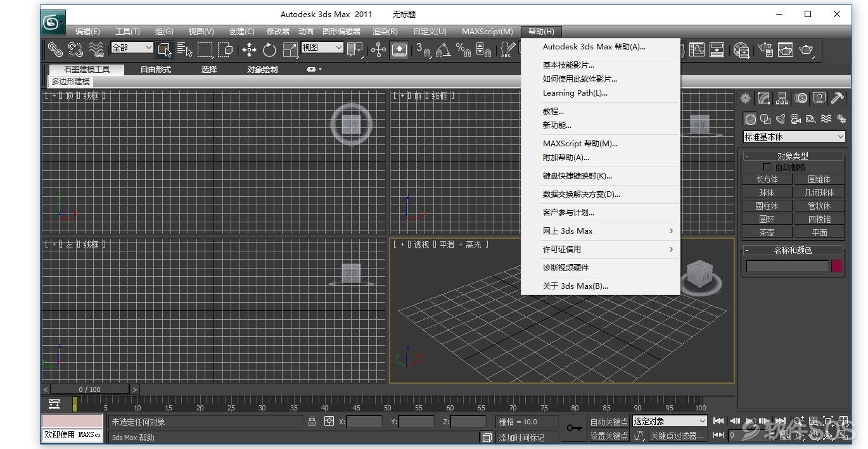This screenshot has height=449, width=868.
Task: Activate Bind to Space Warp tool
Action: click(96, 49)
